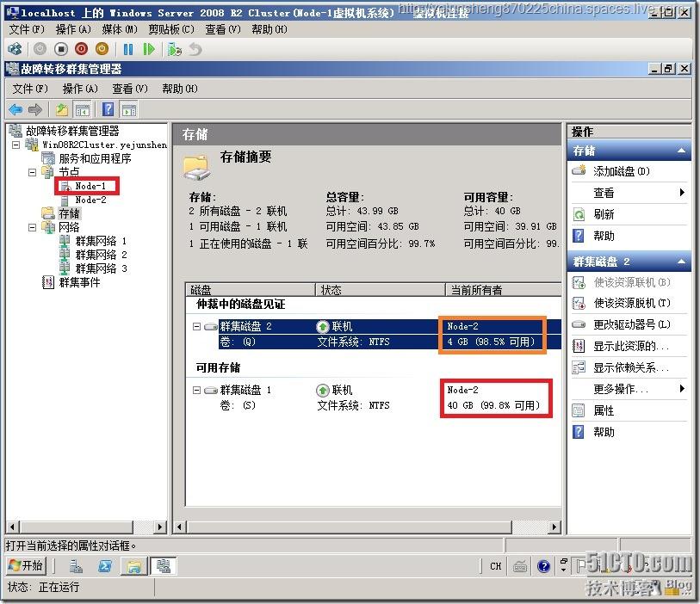This screenshot has width=700, height=604.
Task: Click the VM snapshot icon
Action: [x=174, y=49]
